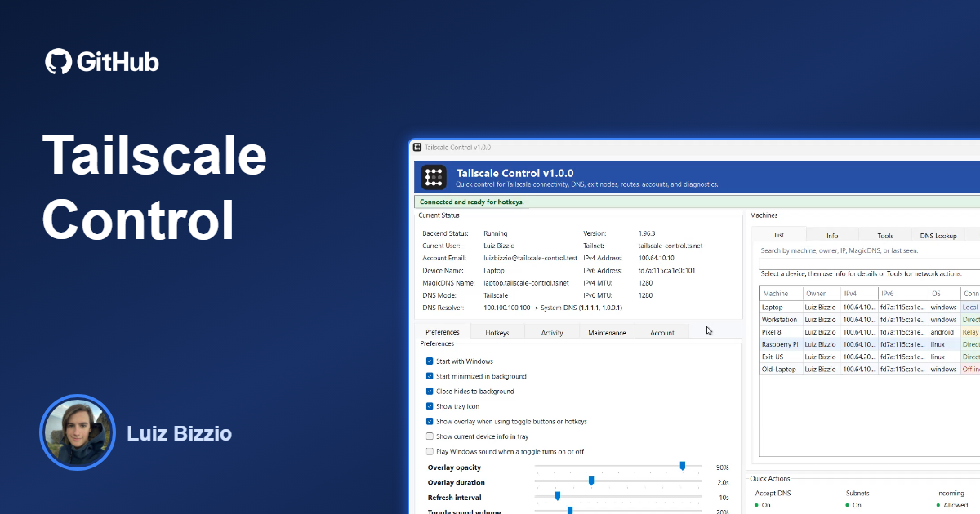Click the account email luizbizzio@tailscale-control.test
The width and height of the screenshot is (980, 514).
pyautogui.click(x=530, y=258)
